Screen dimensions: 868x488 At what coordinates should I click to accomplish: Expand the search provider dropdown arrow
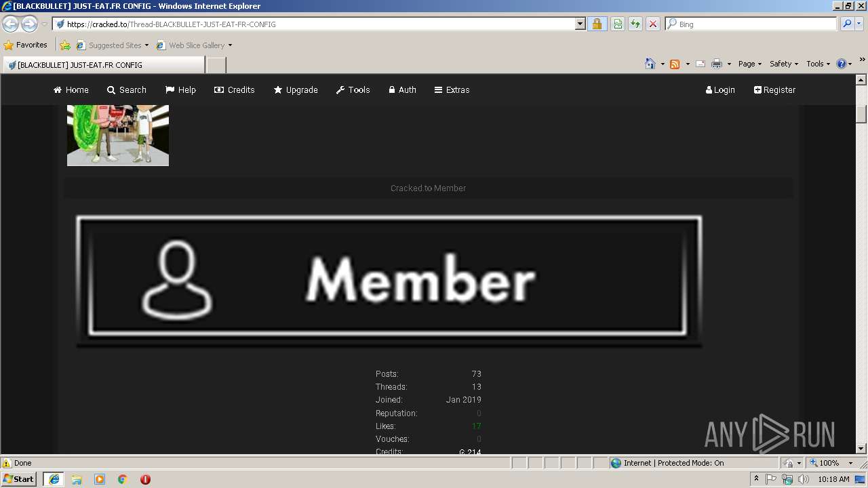[x=859, y=24]
